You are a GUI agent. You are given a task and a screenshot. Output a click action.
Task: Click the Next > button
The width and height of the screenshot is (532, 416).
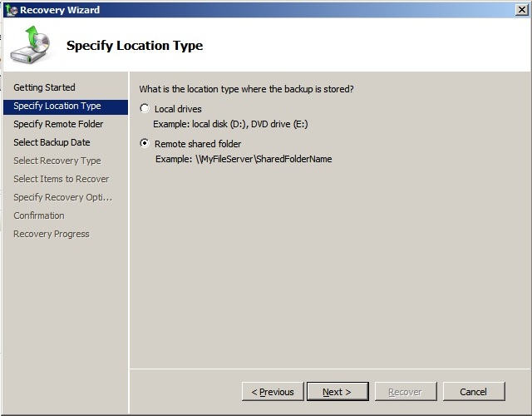pos(337,392)
